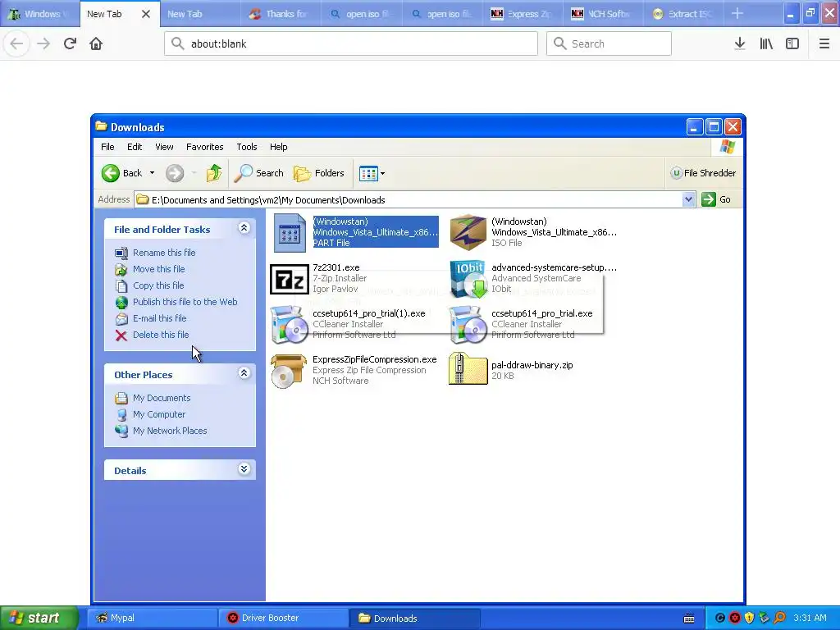
Task: Open the Tools menu
Action: [x=247, y=147]
